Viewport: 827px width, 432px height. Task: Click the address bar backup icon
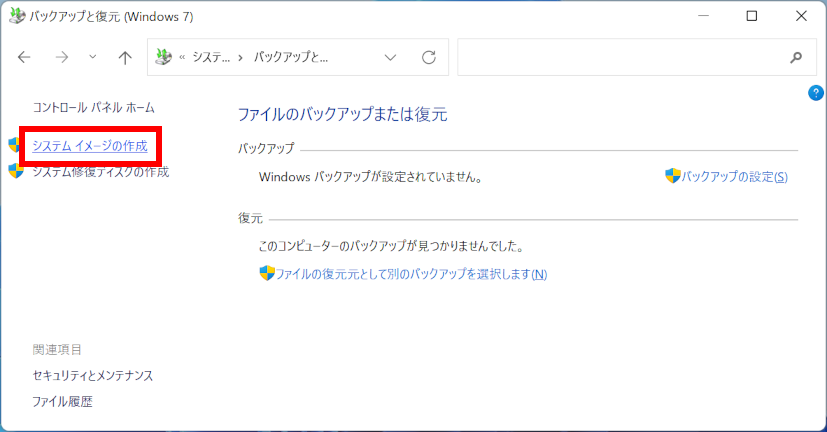(x=164, y=56)
